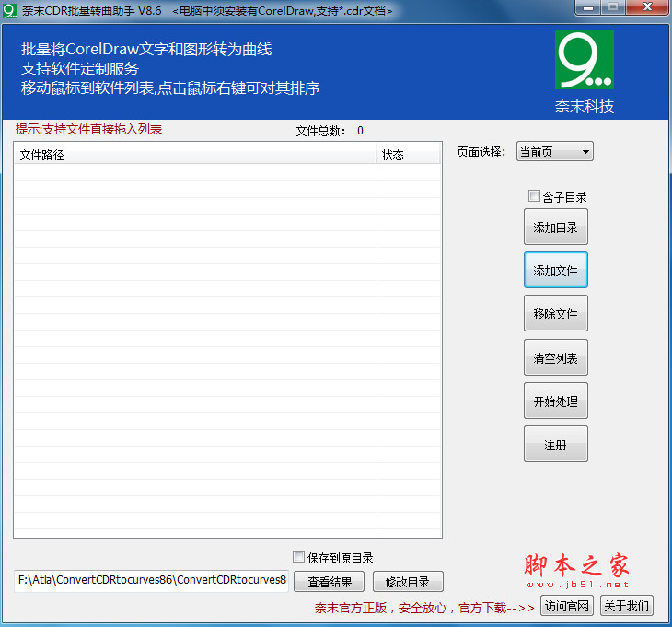Start processing with 开始处理 button
The width and height of the screenshot is (672, 627).
[x=555, y=401]
